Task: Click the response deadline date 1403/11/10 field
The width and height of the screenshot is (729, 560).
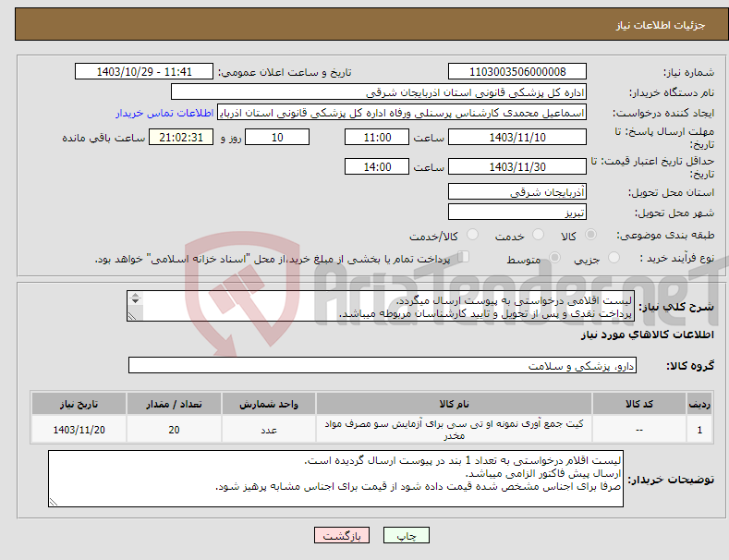Action: coord(517,137)
